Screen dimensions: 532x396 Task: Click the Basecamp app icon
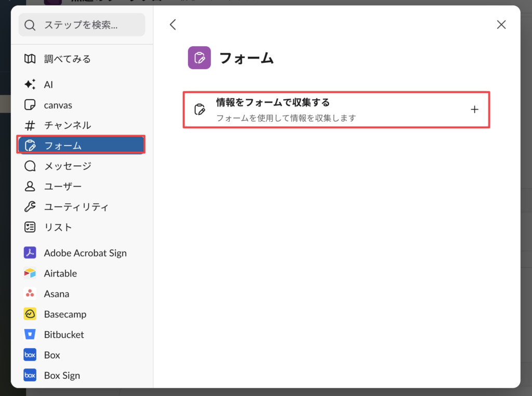pos(30,314)
